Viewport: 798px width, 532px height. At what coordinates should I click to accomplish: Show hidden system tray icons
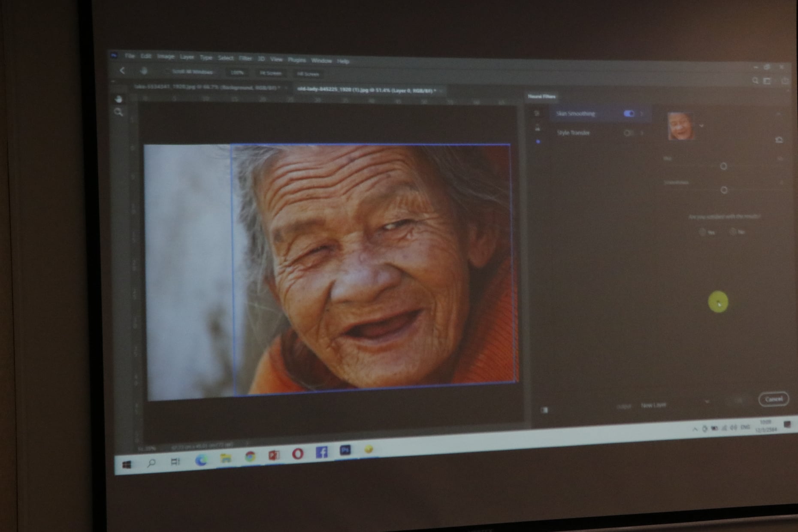point(695,429)
